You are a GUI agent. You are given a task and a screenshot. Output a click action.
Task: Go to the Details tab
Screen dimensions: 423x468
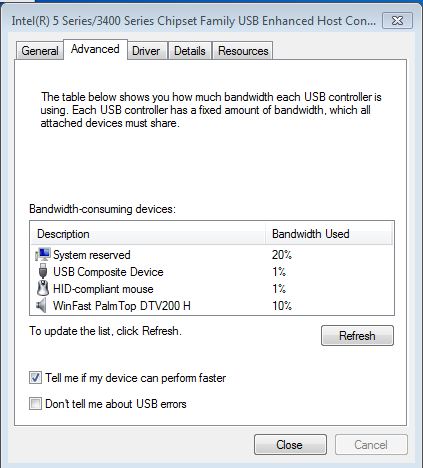pyautogui.click(x=190, y=51)
